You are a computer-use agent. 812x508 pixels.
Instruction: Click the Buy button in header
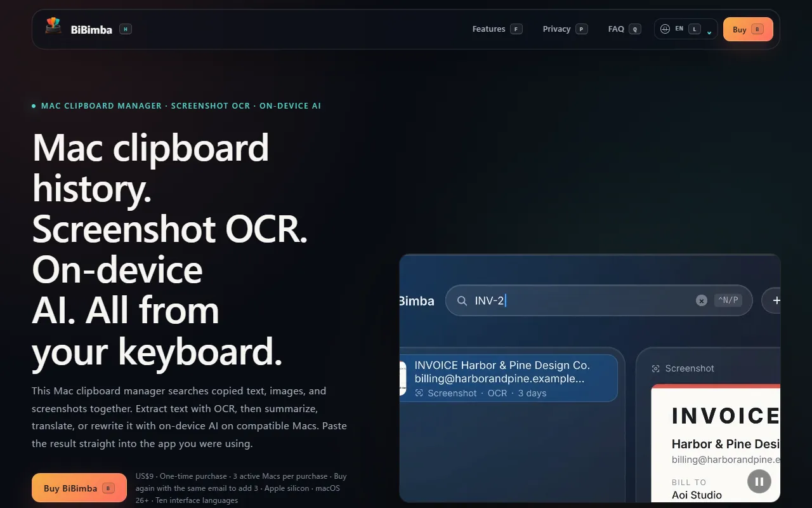[748, 29]
